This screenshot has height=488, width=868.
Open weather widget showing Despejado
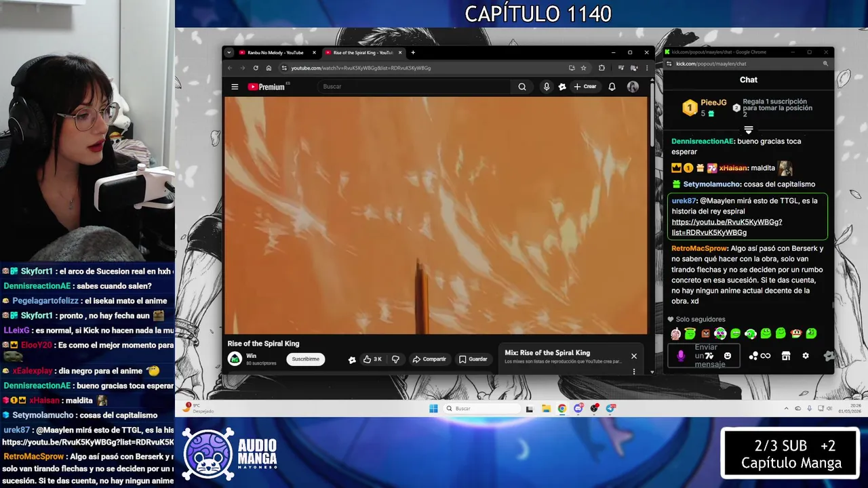[x=198, y=409]
